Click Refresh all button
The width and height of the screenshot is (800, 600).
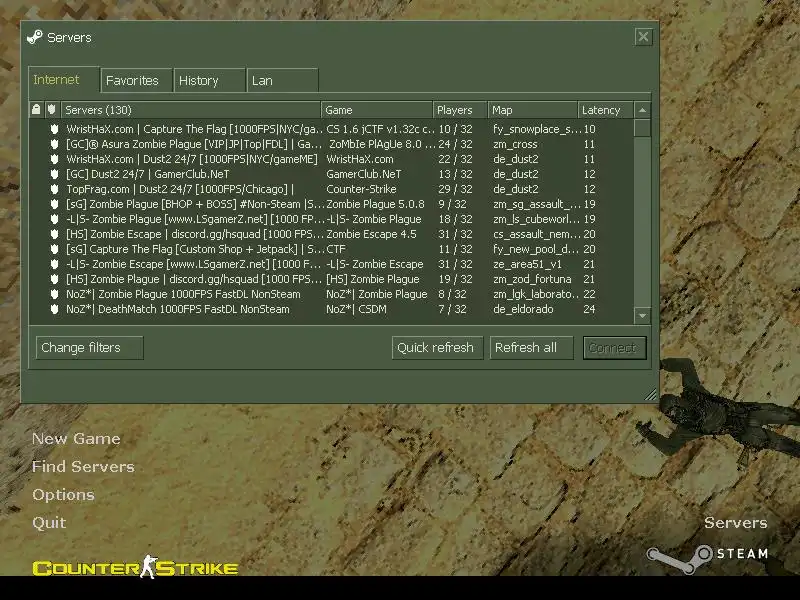(531, 347)
